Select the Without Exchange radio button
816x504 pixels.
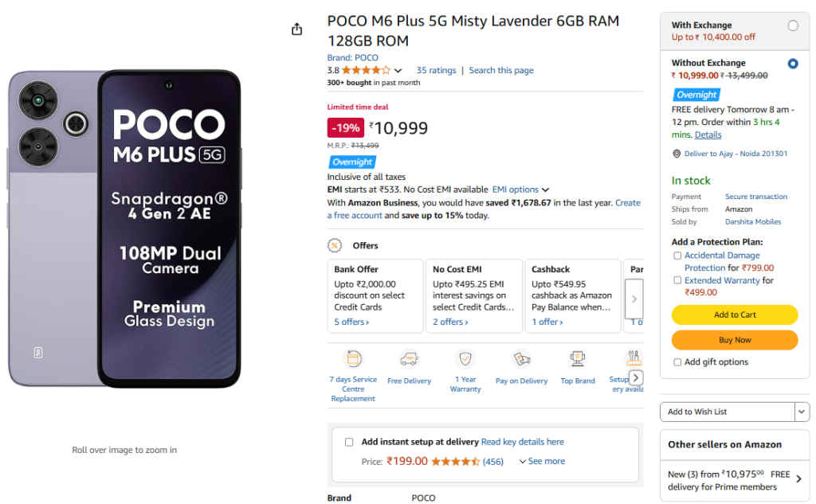[x=794, y=64]
